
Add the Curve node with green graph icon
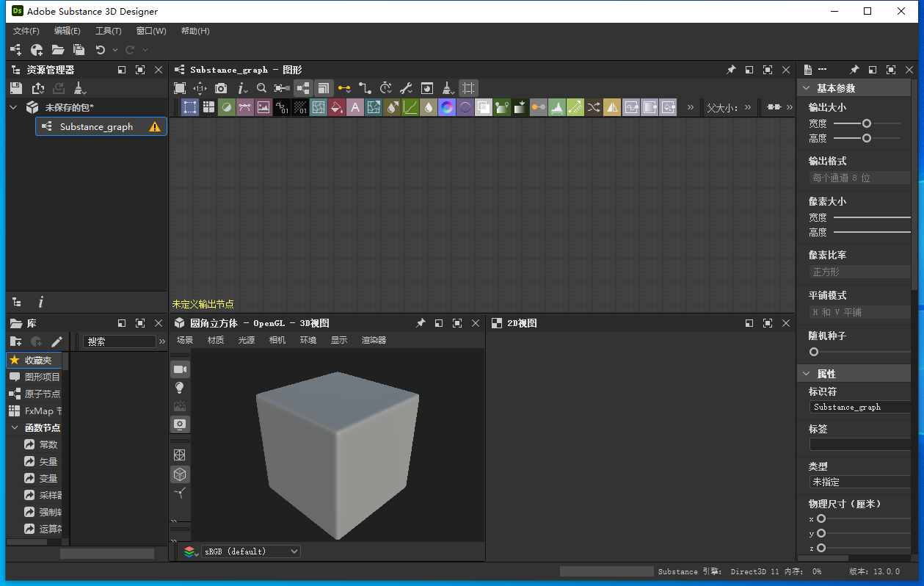[x=410, y=107]
